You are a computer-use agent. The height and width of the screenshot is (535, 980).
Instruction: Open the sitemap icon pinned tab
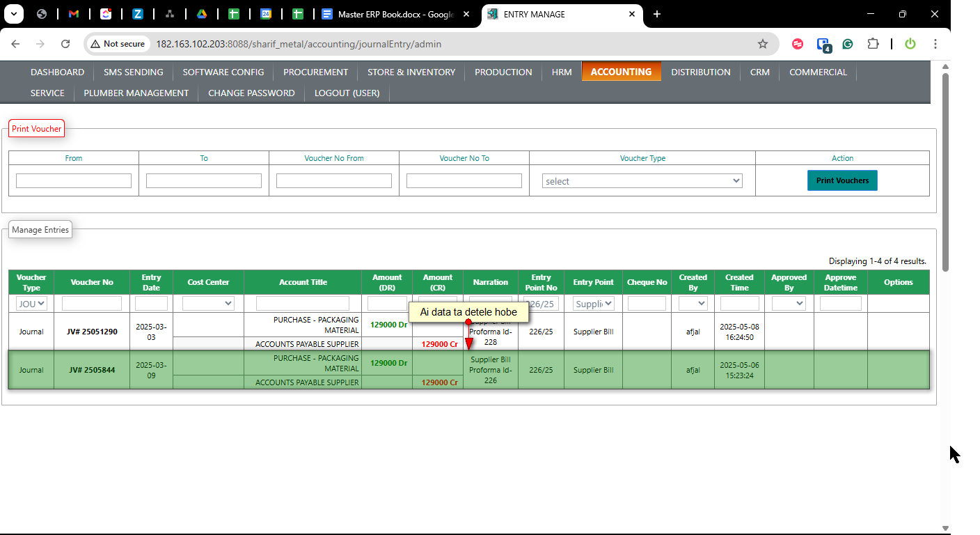pyautogui.click(x=170, y=14)
